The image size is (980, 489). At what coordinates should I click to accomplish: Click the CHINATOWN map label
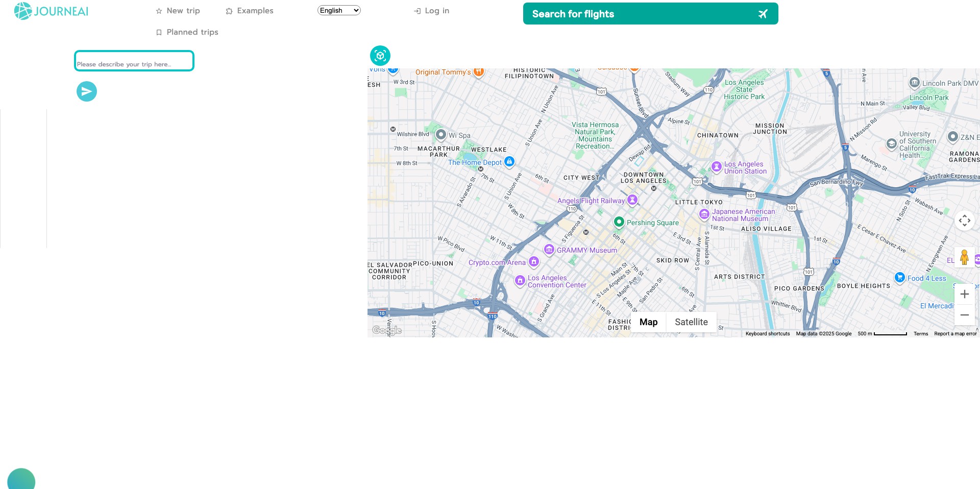[718, 135]
